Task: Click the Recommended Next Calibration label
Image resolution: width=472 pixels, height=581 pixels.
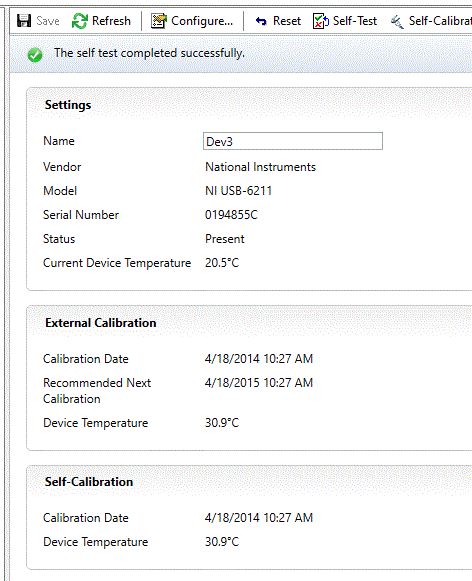Action: pyautogui.click(x=97, y=391)
